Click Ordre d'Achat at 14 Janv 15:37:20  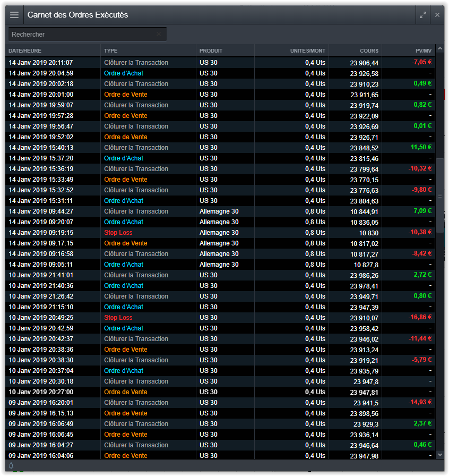[x=124, y=158]
